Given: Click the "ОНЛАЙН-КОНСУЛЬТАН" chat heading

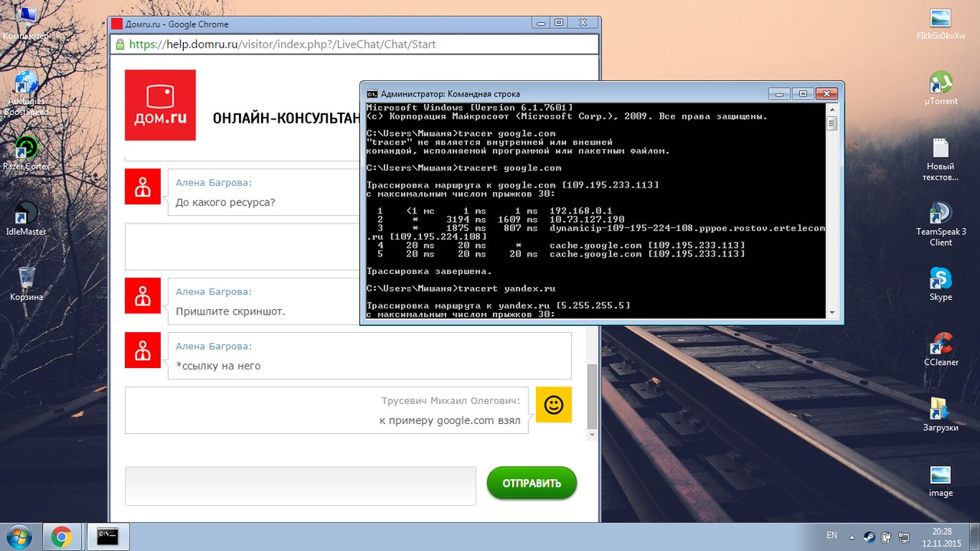Looking at the screenshot, I should [x=286, y=119].
